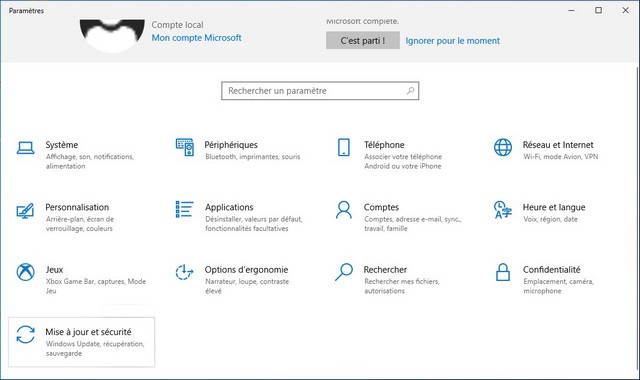Viewport: 640px width, 380px height.
Task: Open the Personnalisation paintbrush icon
Action: click(25, 210)
